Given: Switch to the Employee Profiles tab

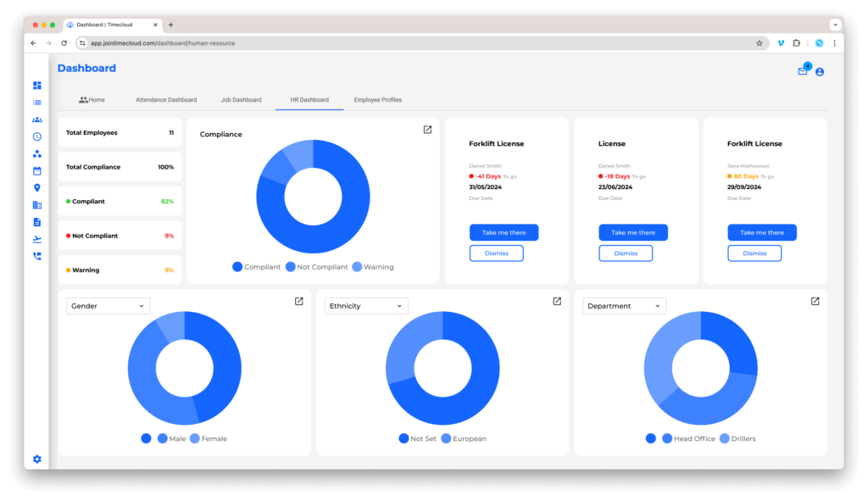Looking at the screenshot, I should pyautogui.click(x=377, y=100).
